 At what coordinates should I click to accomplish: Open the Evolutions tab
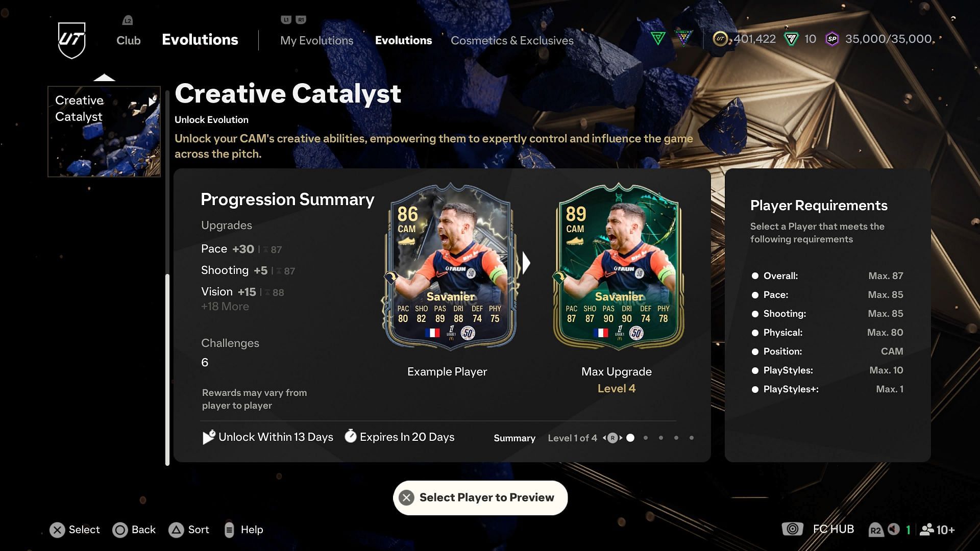click(403, 40)
